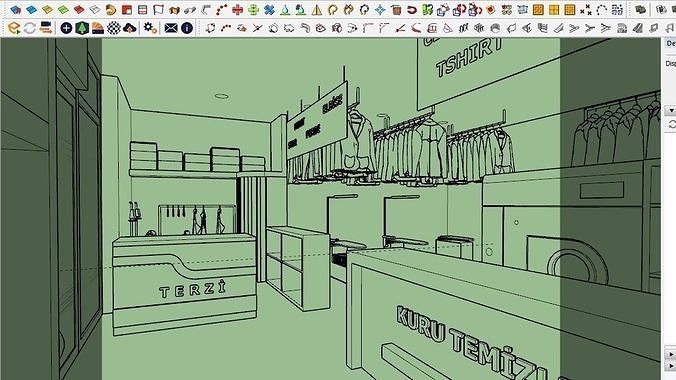
Task: Click the red flat plane icon
Action: (79, 9)
